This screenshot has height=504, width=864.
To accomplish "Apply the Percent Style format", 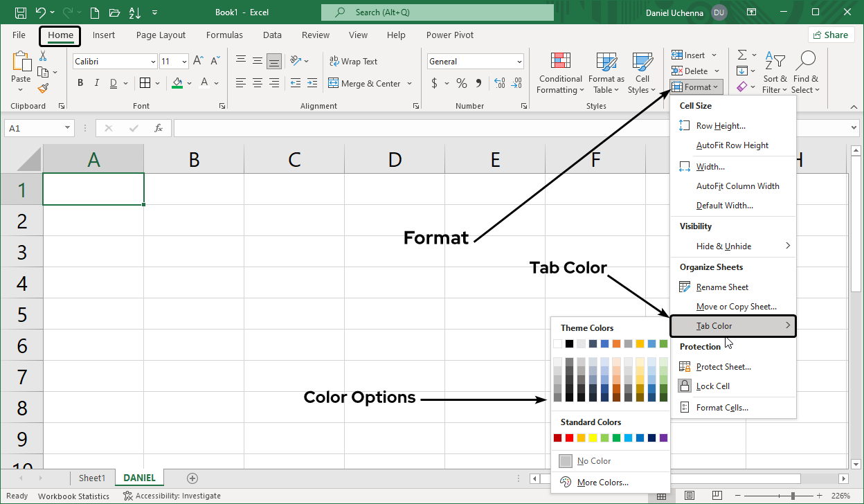I will (x=461, y=83).
